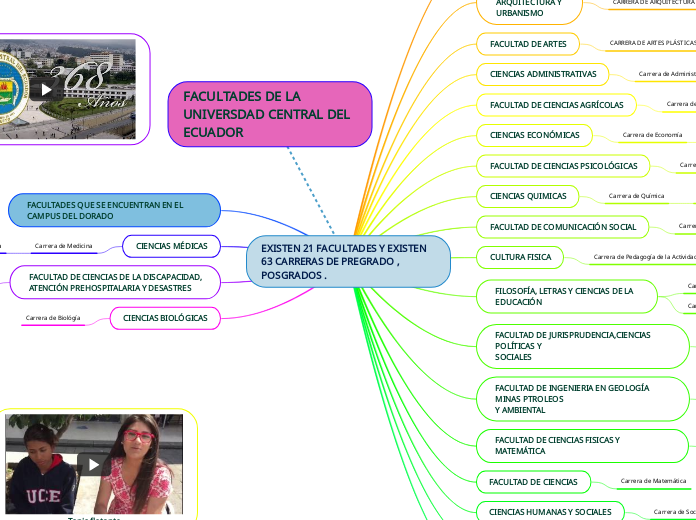Select the CIENCIAS QUIMICAS node
The height and width of the screenshot is (520, 696).
[528, 196]
